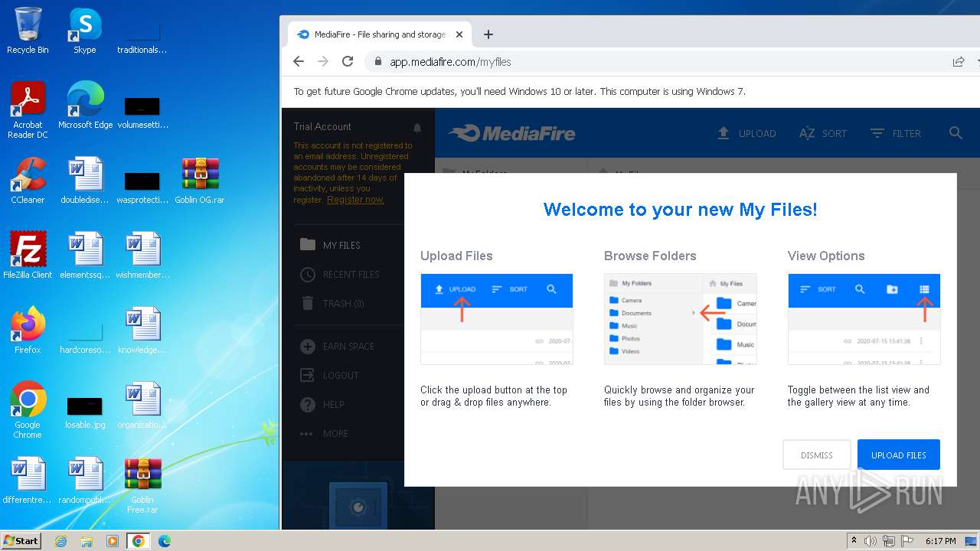Click the share page icon in address bar
This screenshot has width=980, height=551.
tap(958, 61)
